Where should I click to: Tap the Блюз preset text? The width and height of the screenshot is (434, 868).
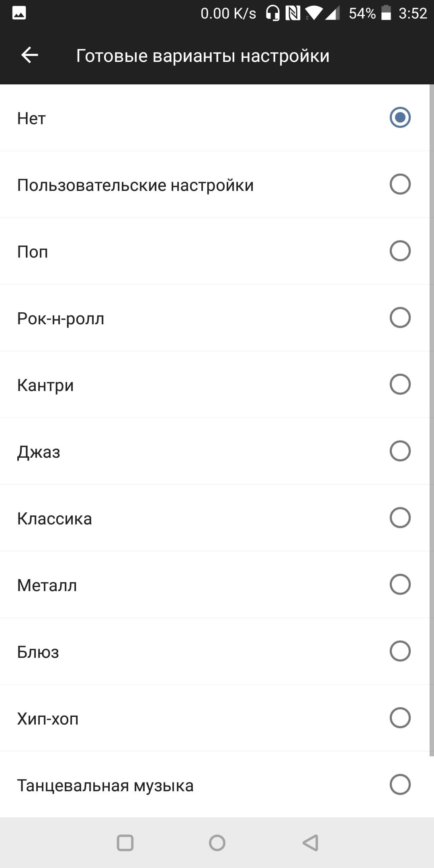(x=38, y=652)
